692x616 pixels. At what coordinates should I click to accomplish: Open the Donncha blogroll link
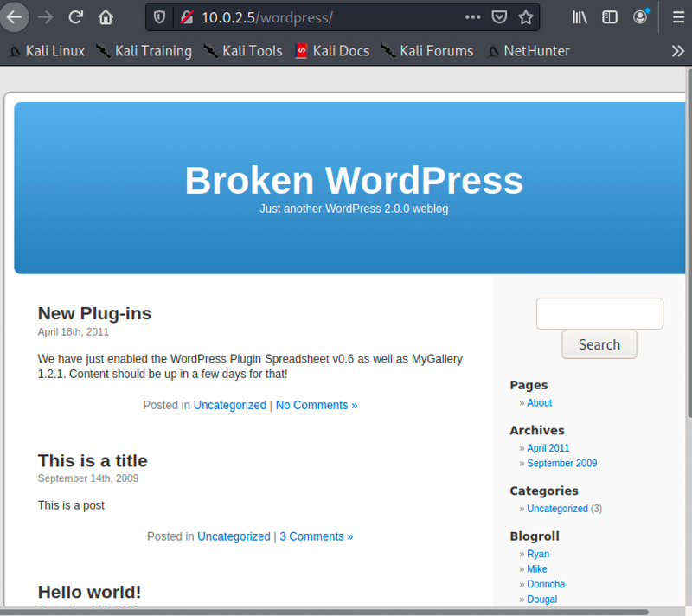coord(546,584)
